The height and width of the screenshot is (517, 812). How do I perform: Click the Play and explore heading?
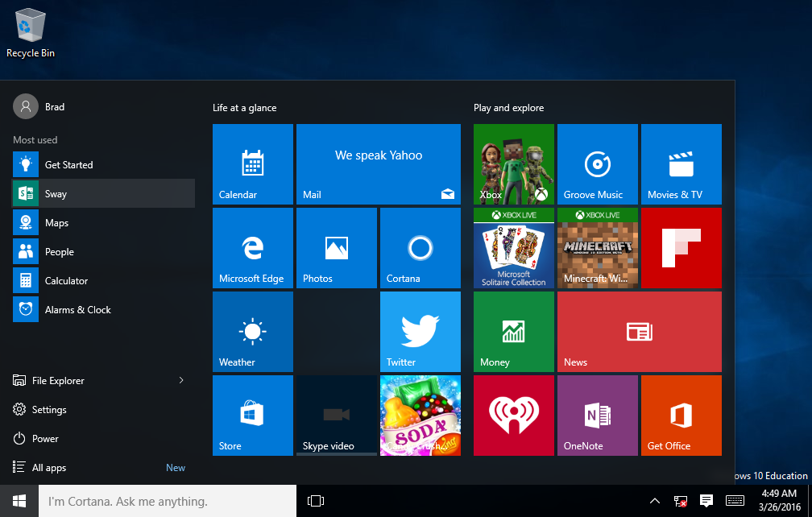coord(508,108)
